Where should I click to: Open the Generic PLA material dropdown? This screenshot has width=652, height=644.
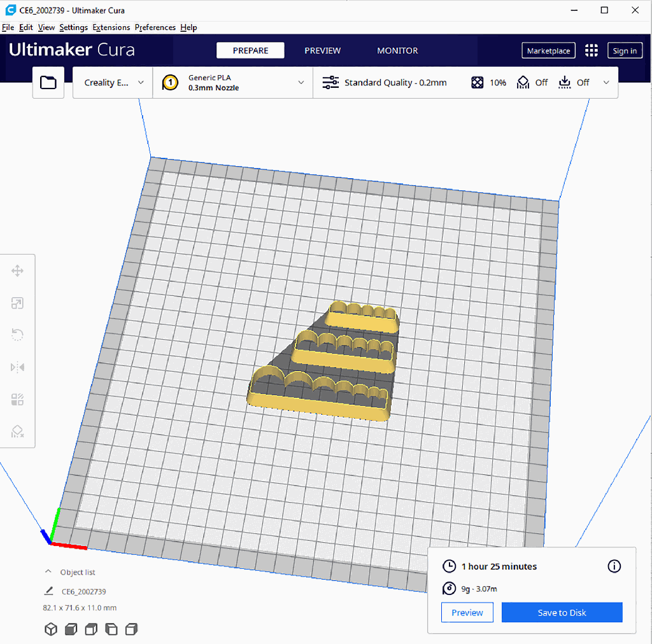click(233, 83)
